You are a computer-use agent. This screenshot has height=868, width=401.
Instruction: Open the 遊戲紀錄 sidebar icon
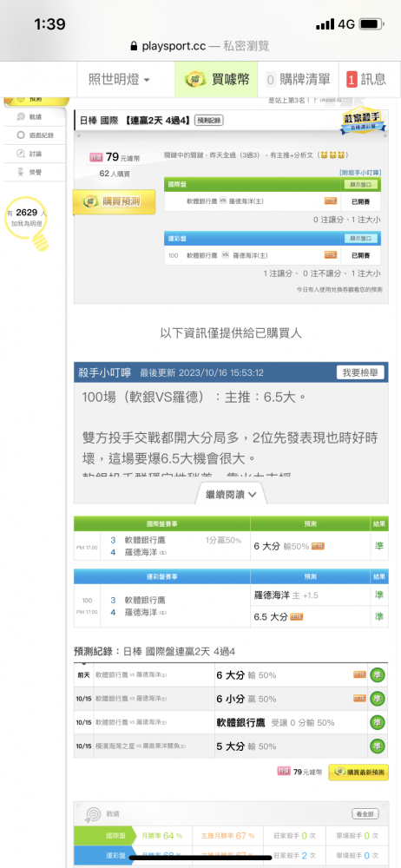tap(21, 135)
